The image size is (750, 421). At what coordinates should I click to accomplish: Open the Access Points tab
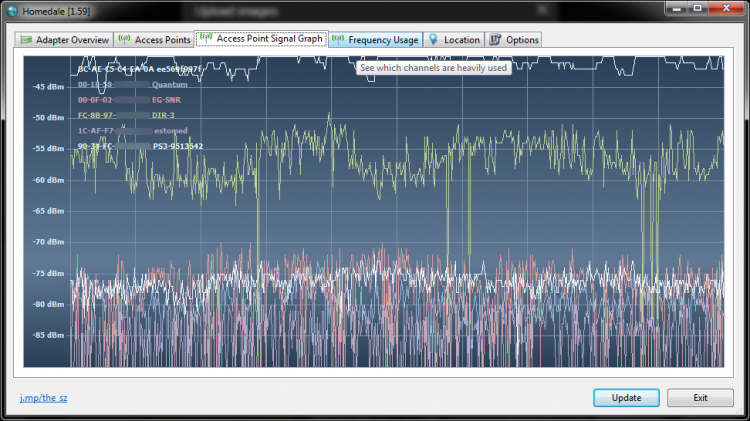162,40
